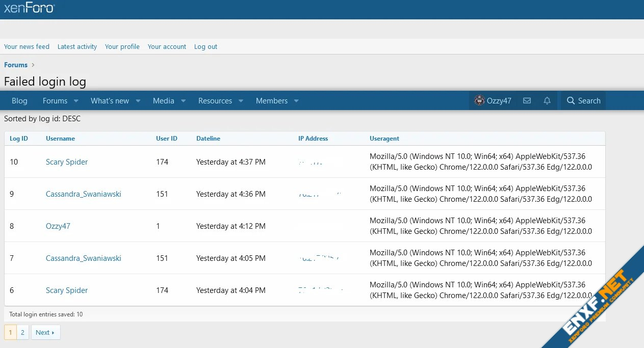Go to page 2 of log
This screenshot has width=644, height=348.
click(x=22, y=333)
